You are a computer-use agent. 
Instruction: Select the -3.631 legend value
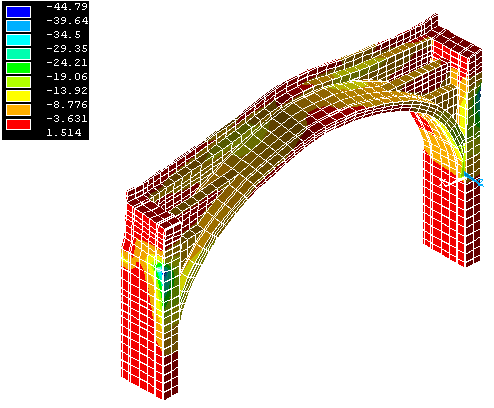(67, 119)
